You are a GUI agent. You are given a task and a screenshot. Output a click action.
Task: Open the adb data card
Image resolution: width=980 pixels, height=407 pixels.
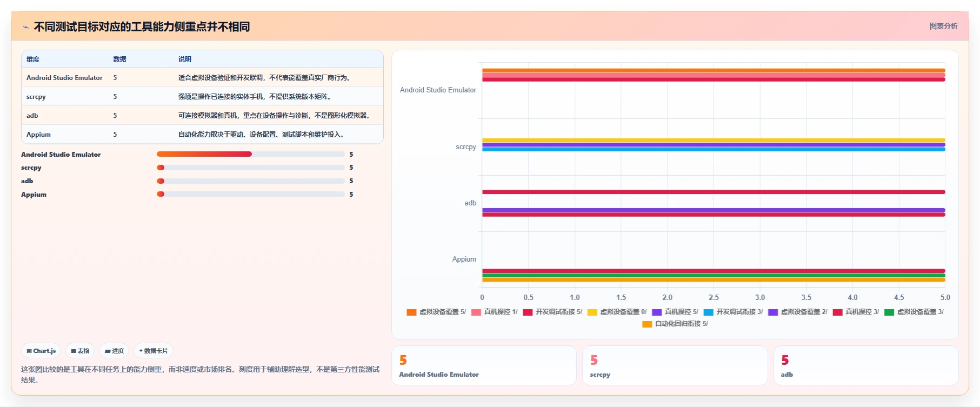[866, 365]
